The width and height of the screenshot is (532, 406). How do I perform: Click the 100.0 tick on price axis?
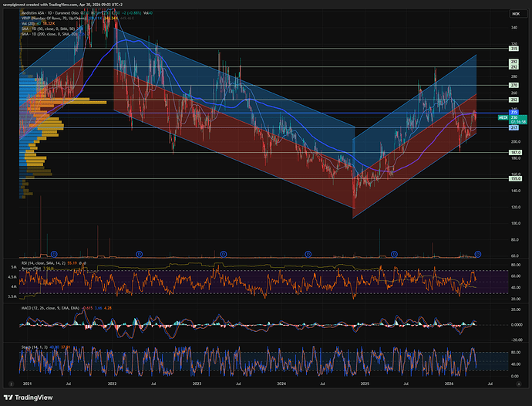515,223
